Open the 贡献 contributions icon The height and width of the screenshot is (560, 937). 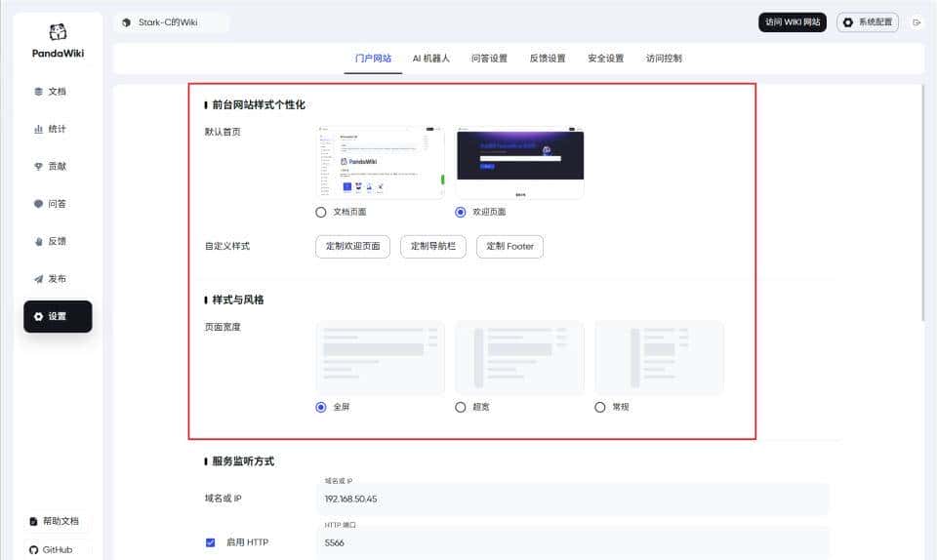point(38,167)
